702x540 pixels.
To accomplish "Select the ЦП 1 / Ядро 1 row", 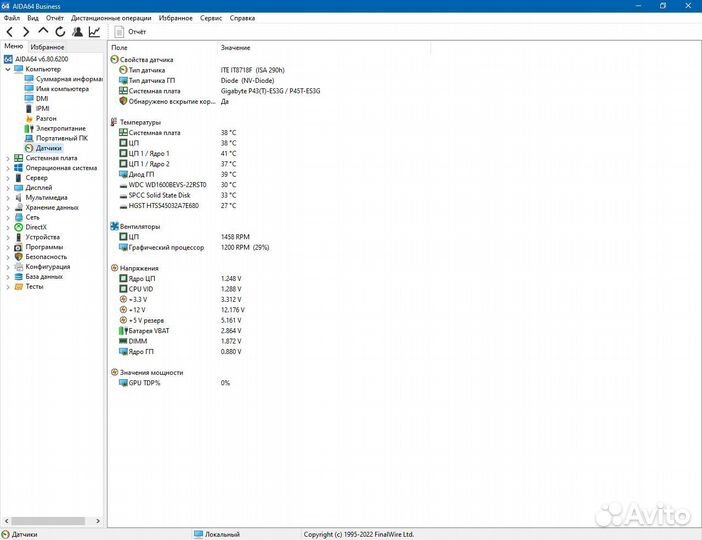I will click(178, 153).
